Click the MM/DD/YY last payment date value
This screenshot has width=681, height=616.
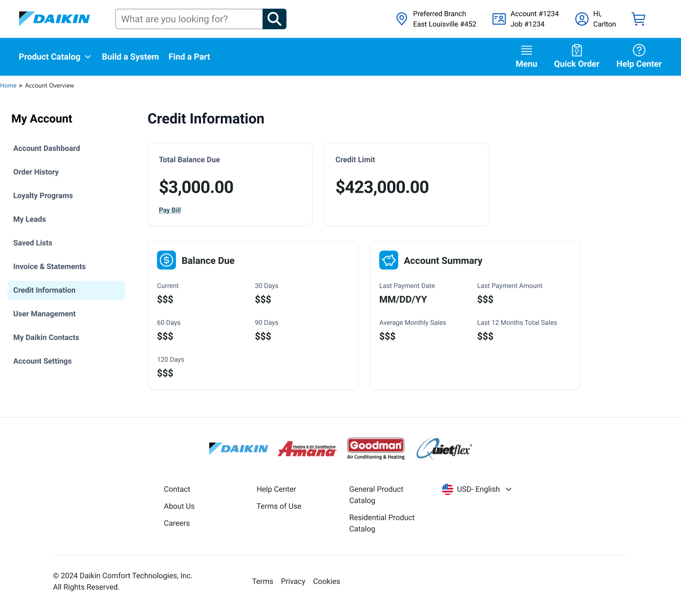[x=403, y=299]
